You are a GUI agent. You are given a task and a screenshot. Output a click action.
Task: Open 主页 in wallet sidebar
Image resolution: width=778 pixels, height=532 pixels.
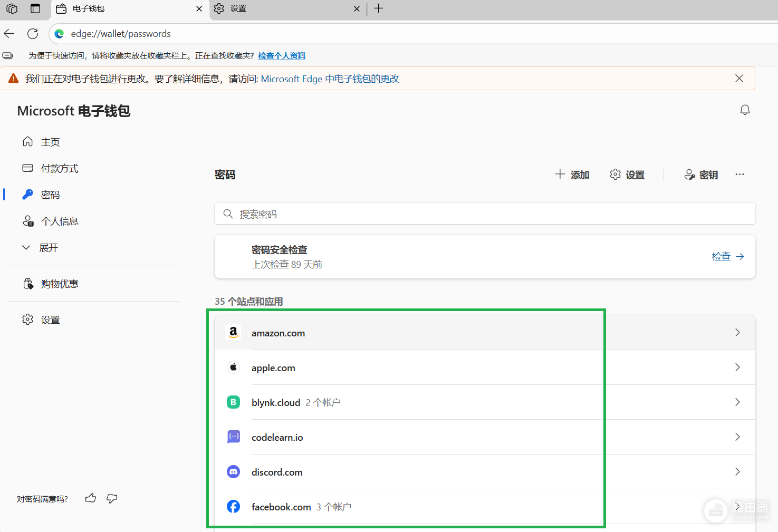pos(51,142)
